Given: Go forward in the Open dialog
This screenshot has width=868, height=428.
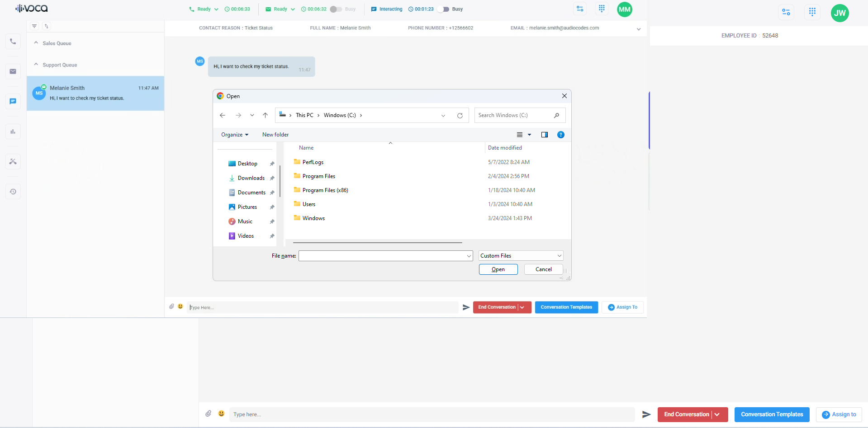Looking at the screenshot, I should tap(238, 115).
